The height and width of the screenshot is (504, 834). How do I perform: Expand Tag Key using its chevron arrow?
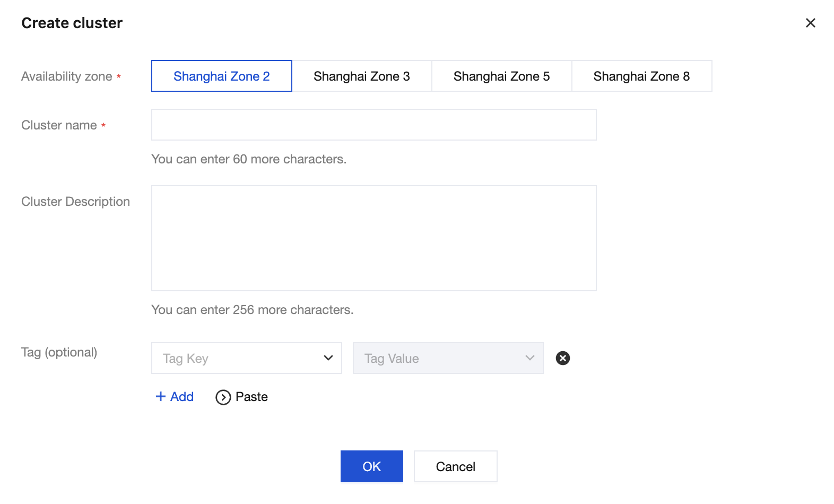(x=328, y=358)
